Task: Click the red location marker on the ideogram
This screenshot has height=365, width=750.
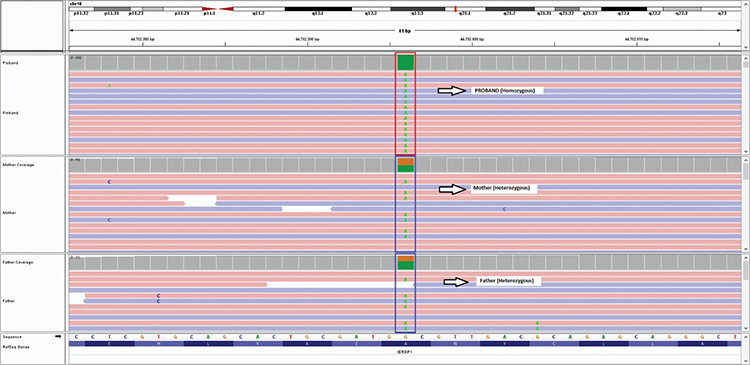Action: point(455,9)
